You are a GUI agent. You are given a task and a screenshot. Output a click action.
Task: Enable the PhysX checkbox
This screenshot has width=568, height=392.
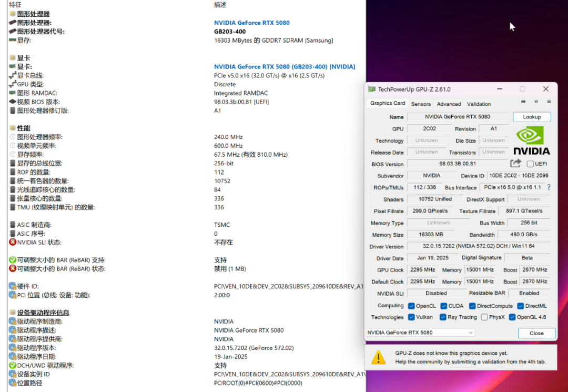point(484,317)
